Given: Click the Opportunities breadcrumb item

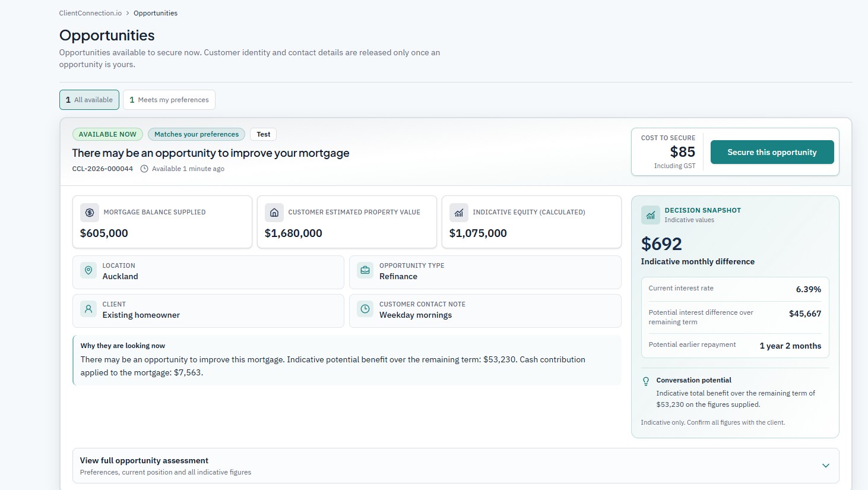Looking at the screenshot, I should (156, 13).
